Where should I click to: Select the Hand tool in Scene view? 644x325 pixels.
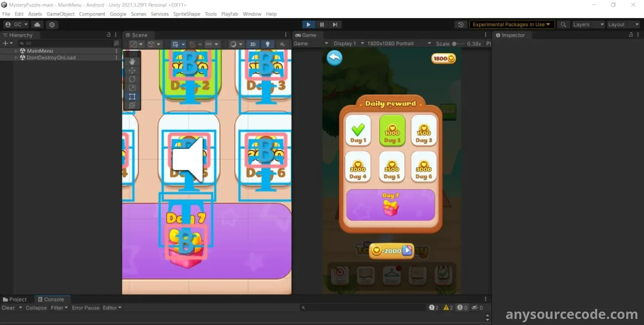pos(132,61)
